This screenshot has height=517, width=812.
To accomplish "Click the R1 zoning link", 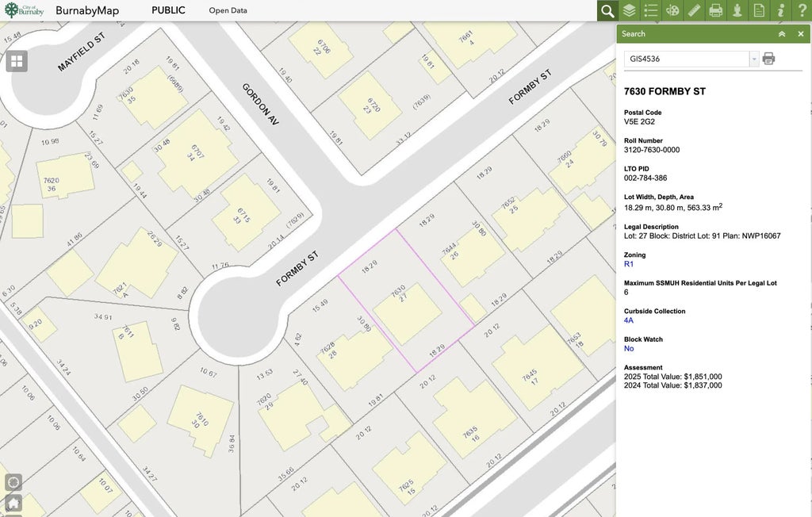I will pyautogui.click(x=629, y=264).
